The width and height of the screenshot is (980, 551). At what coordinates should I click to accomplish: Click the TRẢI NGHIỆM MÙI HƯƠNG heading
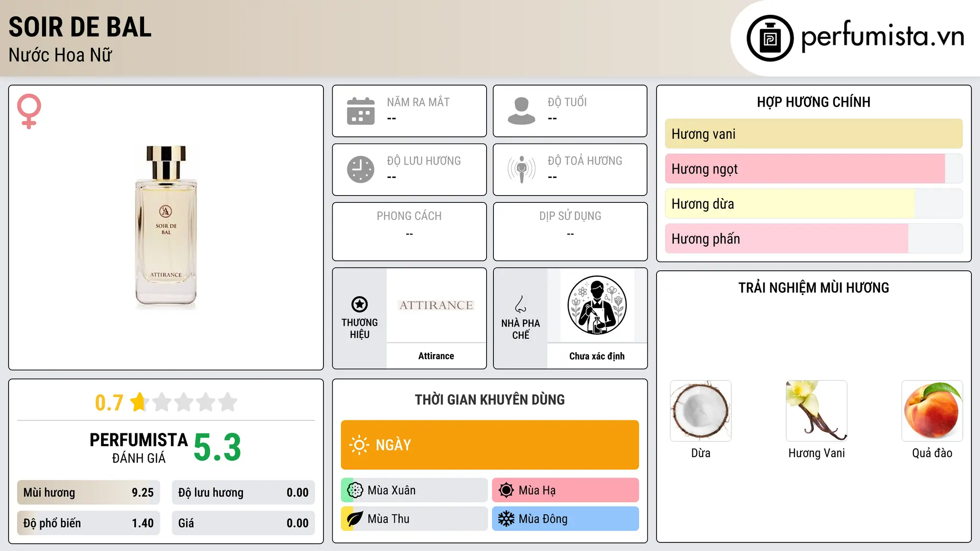click(x=813, y=287)
